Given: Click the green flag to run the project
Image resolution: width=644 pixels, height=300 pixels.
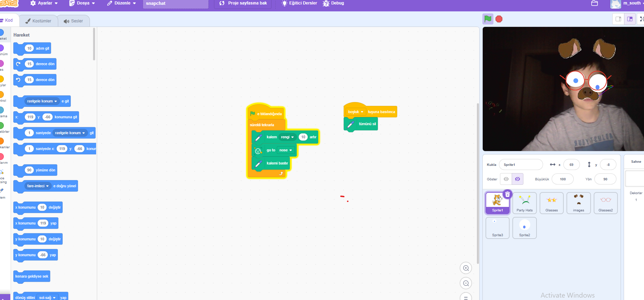Looking at the screenshot, I should click(x=488, y=19).
